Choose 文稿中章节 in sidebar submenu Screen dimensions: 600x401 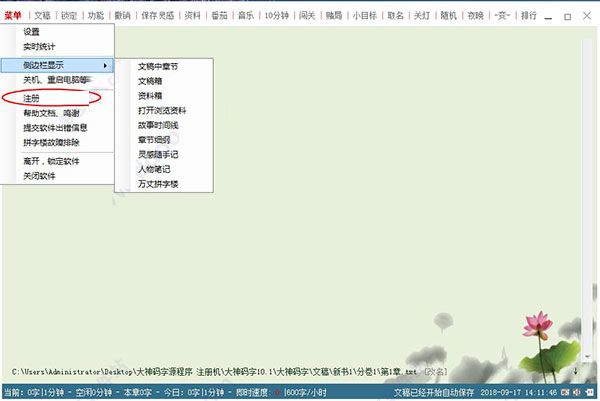coord(158,67)
